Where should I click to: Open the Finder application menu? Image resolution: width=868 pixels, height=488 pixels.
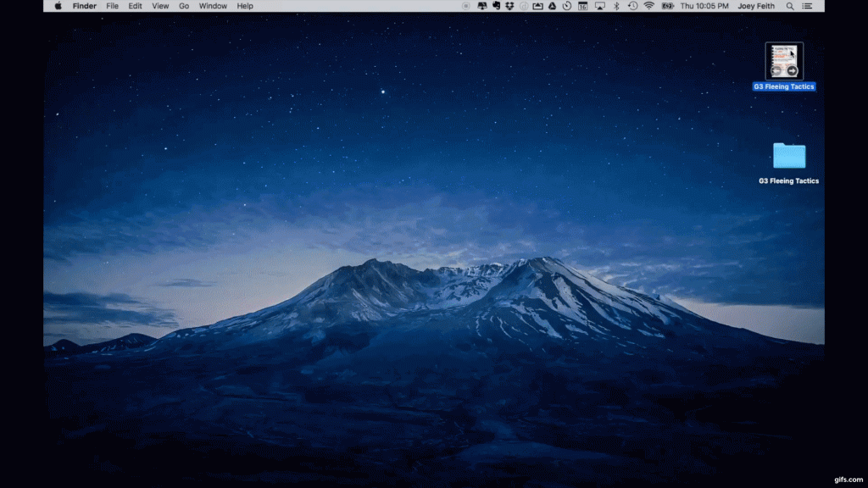tap(84, 6)
